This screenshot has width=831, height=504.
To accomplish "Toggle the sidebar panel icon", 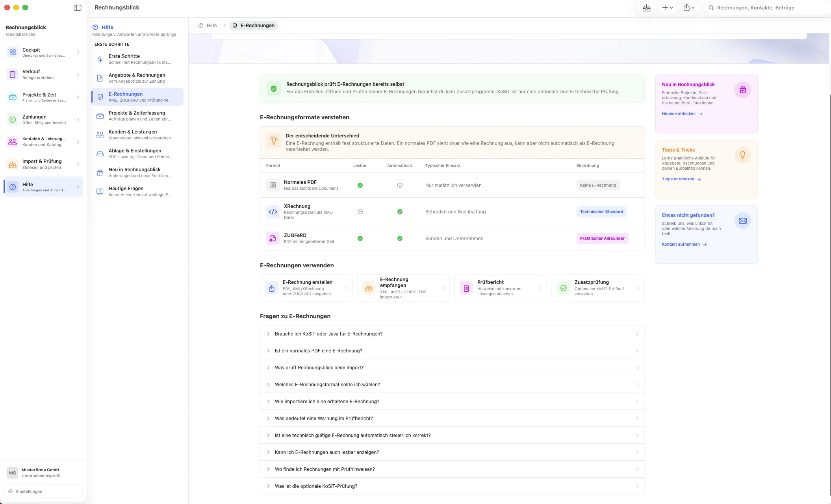I will click(x=77, y=7).
